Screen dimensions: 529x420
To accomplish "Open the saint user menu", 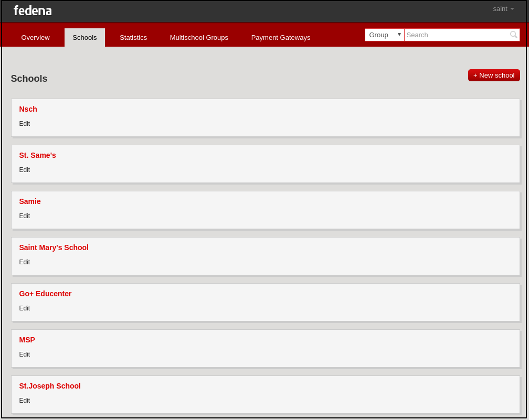I will [x=503, y=9].
